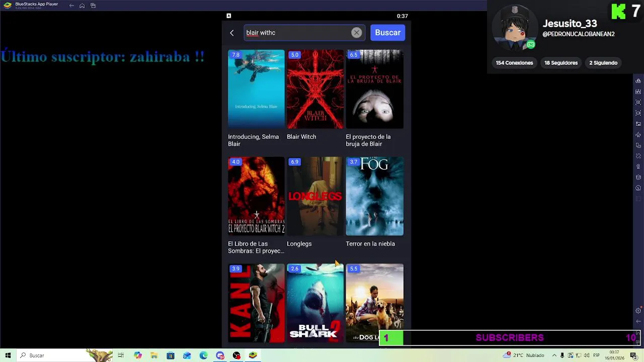Click the SUBSCRIBERS goal progress bar
This screenshot has width=644, height=362.
(x=510, y=338)
